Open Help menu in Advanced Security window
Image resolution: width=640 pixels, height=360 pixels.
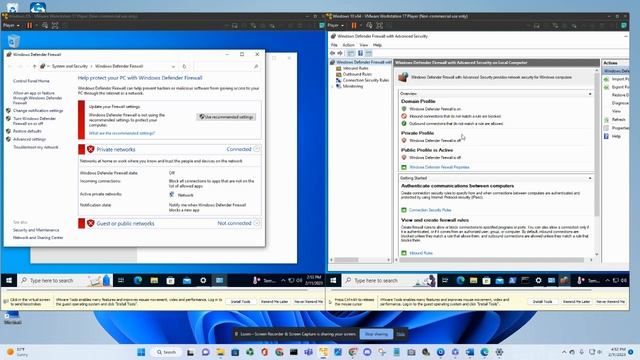coord(377,45)
